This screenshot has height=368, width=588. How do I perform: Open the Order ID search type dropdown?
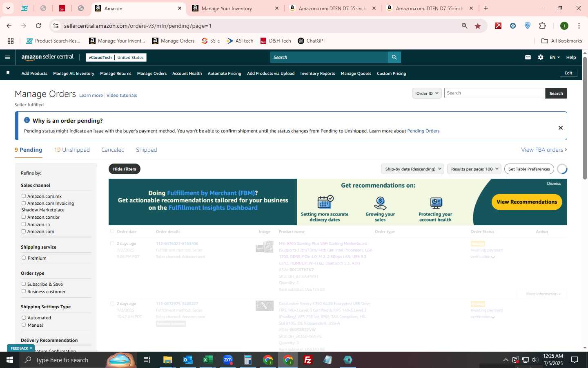pyautogui.click(x=427, y=93)
